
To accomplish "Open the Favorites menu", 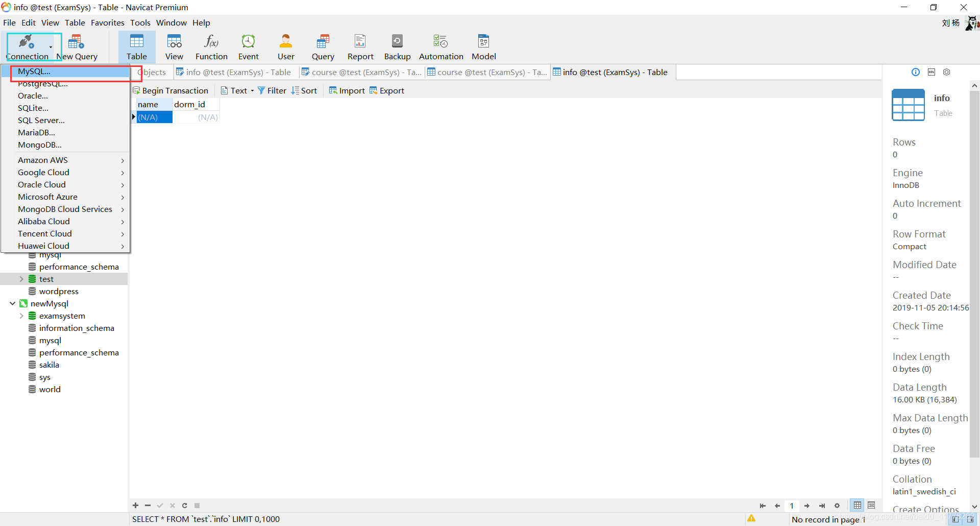I will tap(108, 22).
